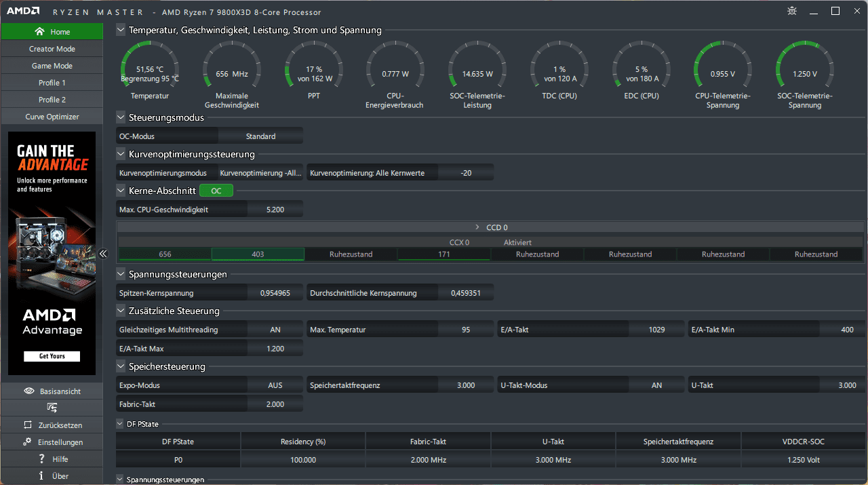Open Profile 1
868x485 pixels.
tap(52, 83)
